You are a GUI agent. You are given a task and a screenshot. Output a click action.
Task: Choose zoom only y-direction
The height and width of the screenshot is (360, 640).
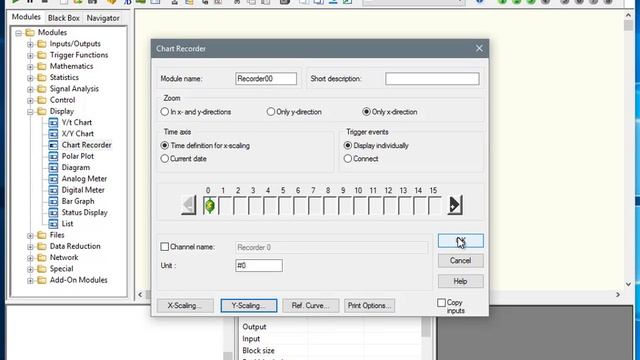[271, 111]
